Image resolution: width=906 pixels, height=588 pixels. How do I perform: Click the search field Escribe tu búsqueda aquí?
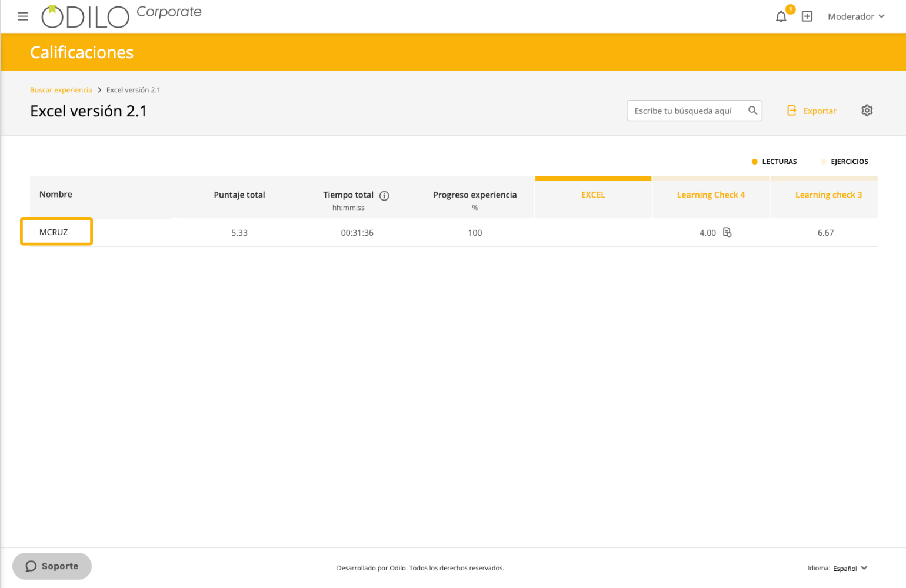pos(694,111)
